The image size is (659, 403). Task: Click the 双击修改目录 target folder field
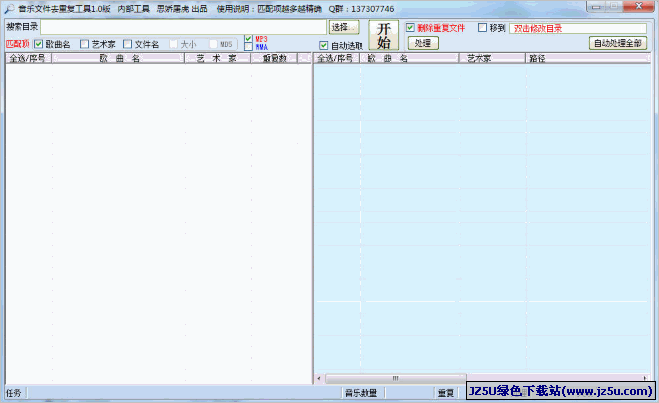coord(578,28)
